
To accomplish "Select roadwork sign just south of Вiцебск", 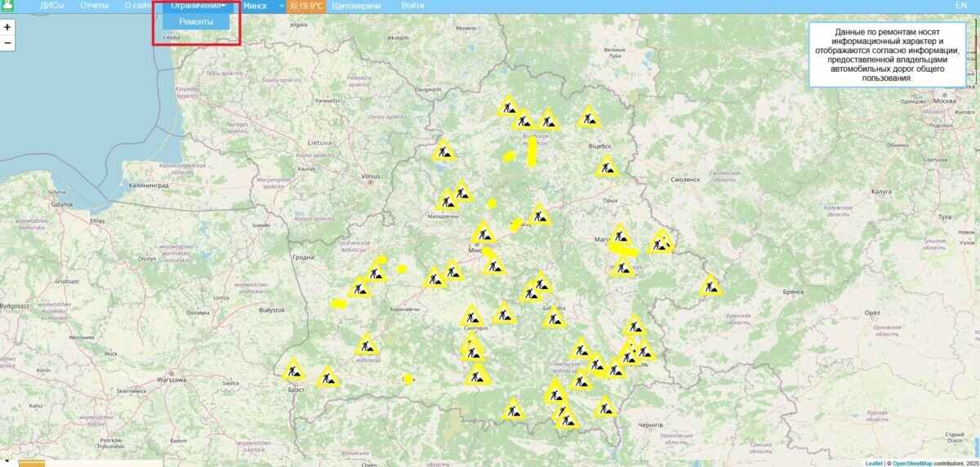I will (x=606, y=167).
